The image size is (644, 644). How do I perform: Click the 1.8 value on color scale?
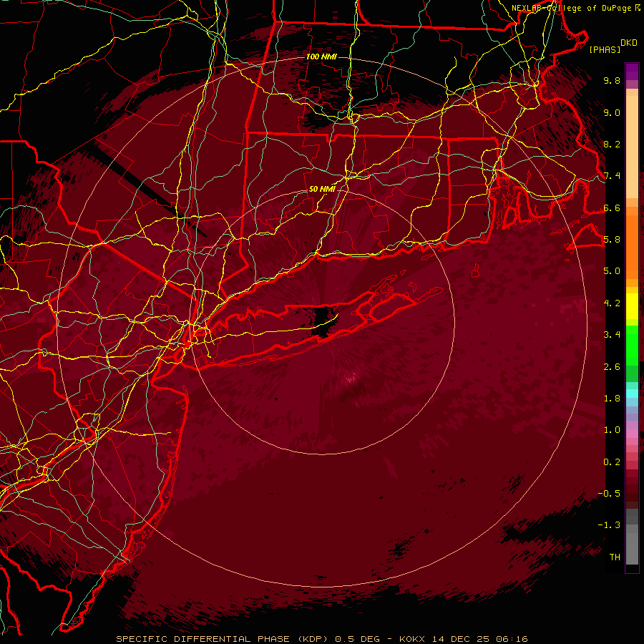pos(612,399)
